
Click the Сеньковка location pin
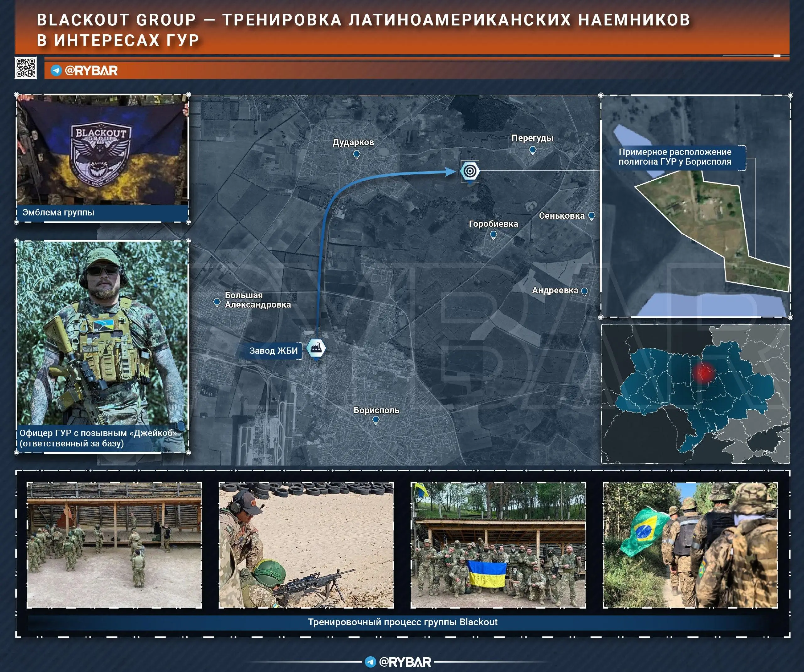point(591,216)
